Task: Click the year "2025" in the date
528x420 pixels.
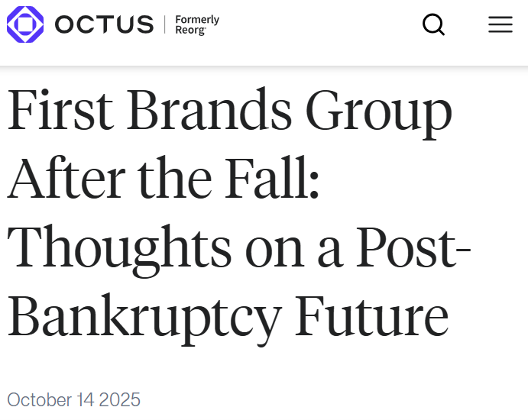Action: coord(120,399)
